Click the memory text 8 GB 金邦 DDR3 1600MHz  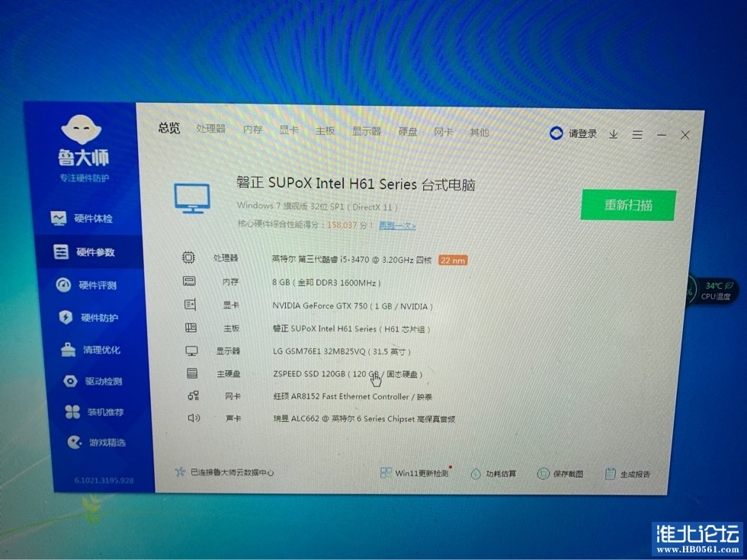click(x=326, y=283)
